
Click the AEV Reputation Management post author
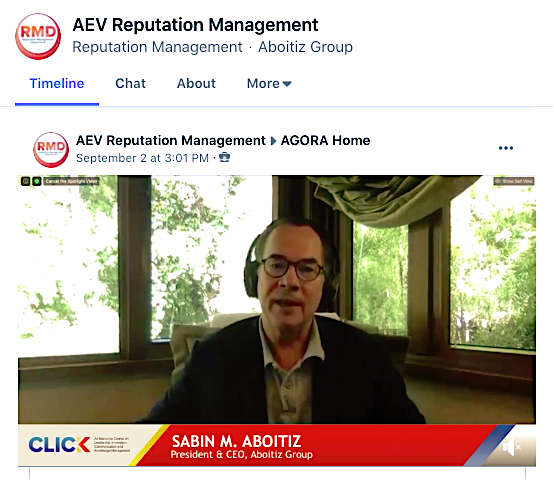pyautogui.click(x=171, y=141)
